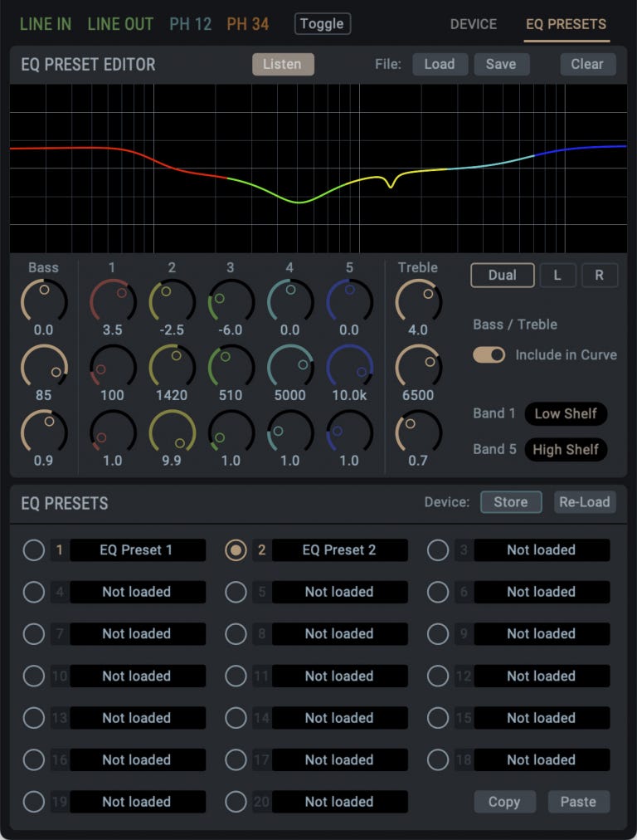Switch to the DEVICE tab
The height and width of the screenshot is (840, 637).
point(473,24)
